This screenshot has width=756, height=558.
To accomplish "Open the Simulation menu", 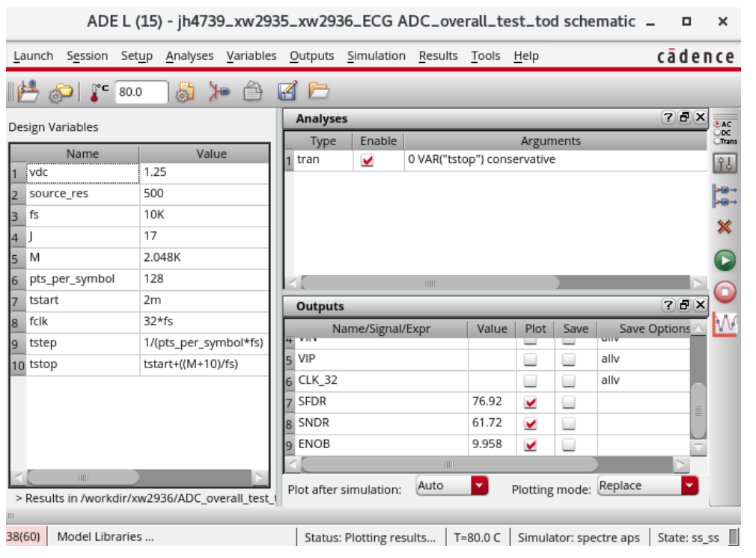I will coord(376,56).
